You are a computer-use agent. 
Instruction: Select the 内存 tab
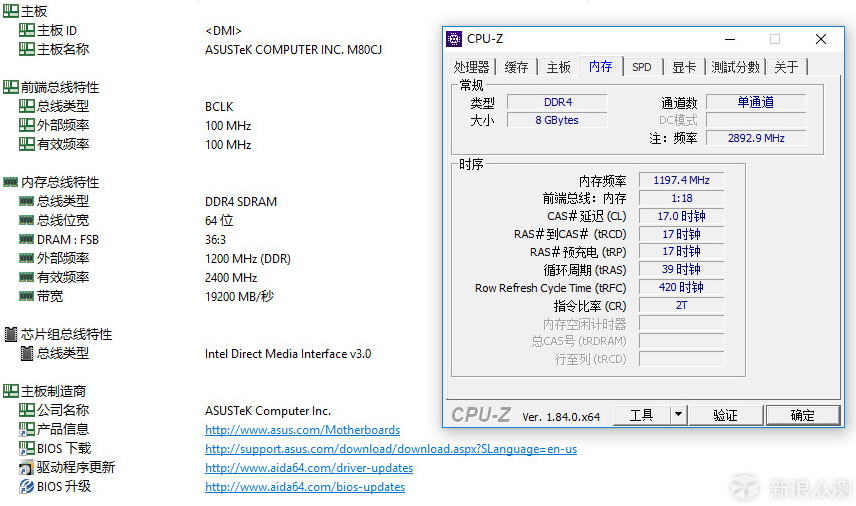point(601,66)
